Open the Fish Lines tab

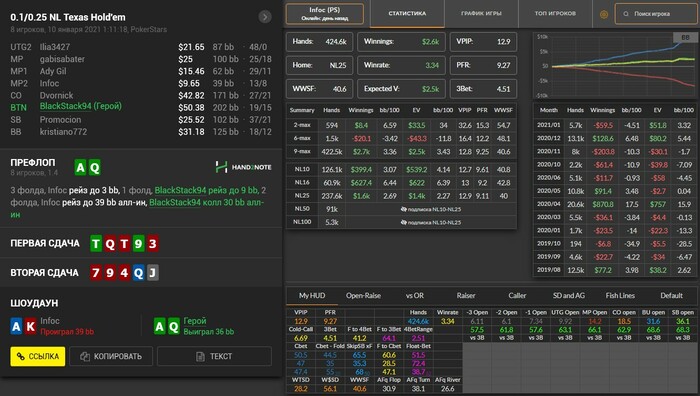(x=620, y=296)
